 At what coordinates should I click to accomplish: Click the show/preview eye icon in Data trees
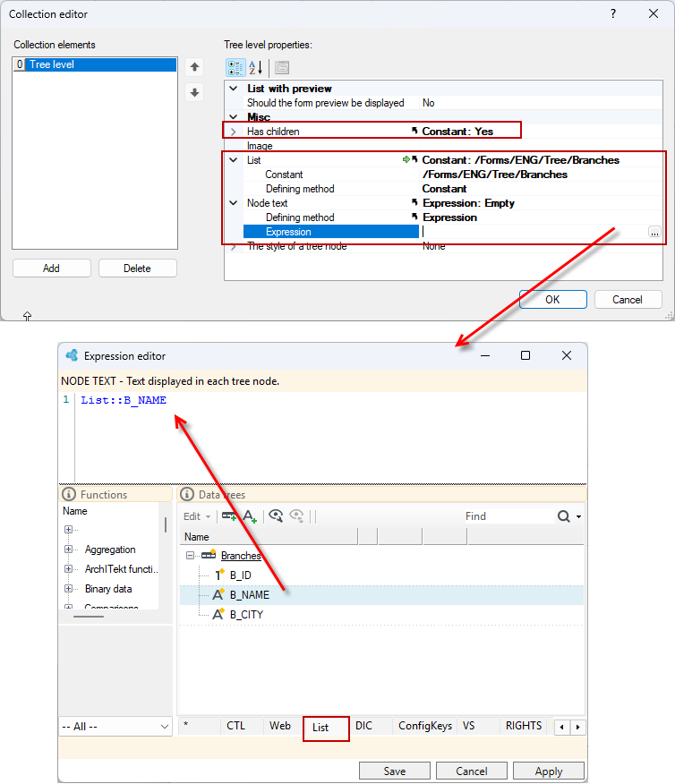276,516
